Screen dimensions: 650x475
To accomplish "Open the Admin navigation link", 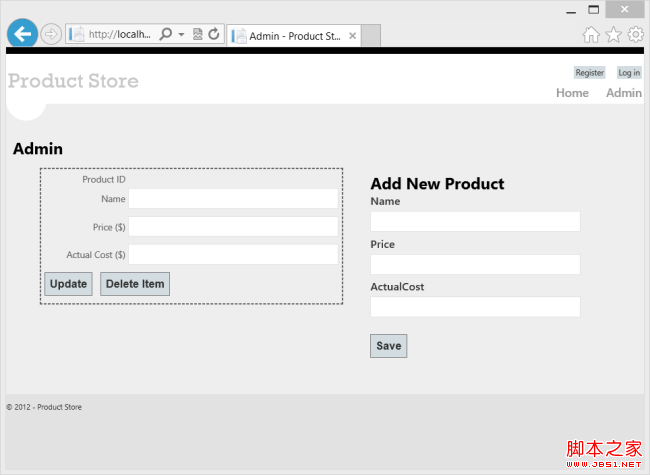I will pos(624,93).
